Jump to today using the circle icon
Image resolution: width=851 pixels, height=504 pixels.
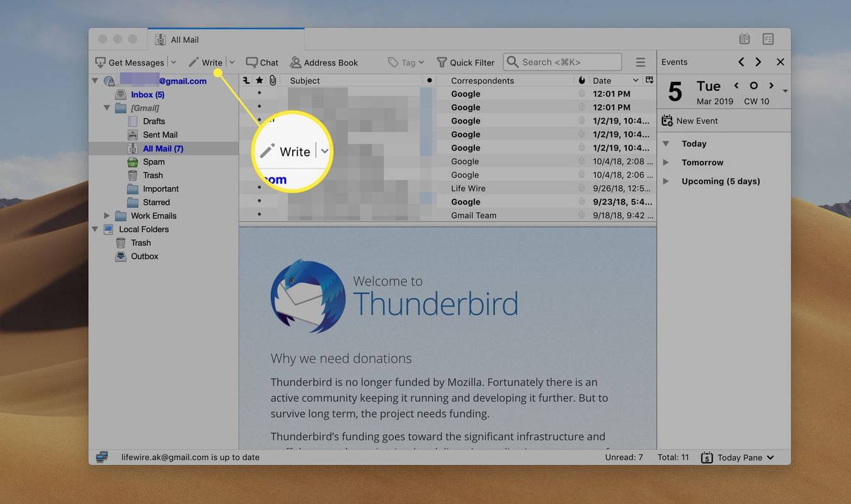click(x=753, y=86)
